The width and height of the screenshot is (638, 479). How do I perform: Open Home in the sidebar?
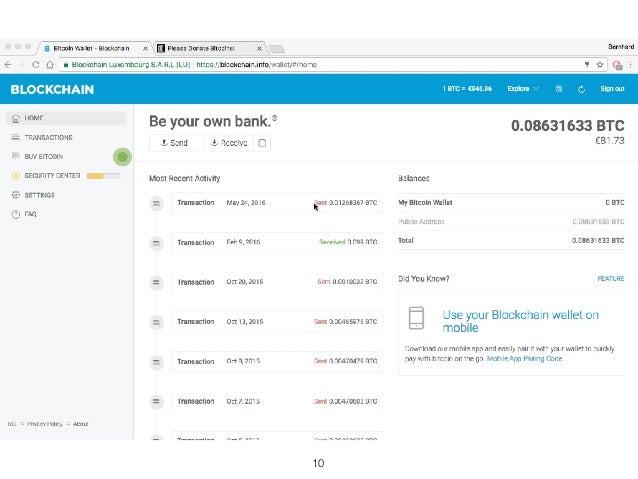click(66, 118)
